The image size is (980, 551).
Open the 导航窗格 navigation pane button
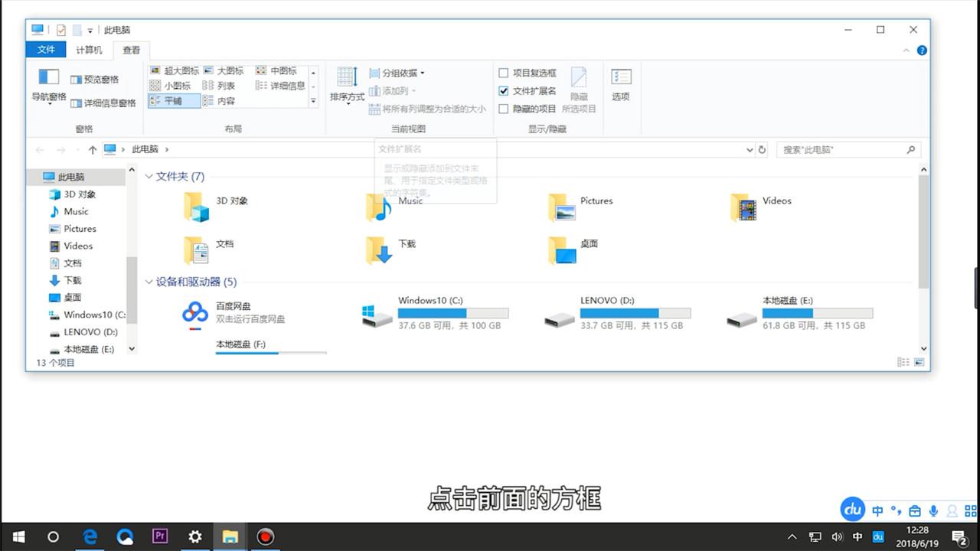[x=49, y=86]
